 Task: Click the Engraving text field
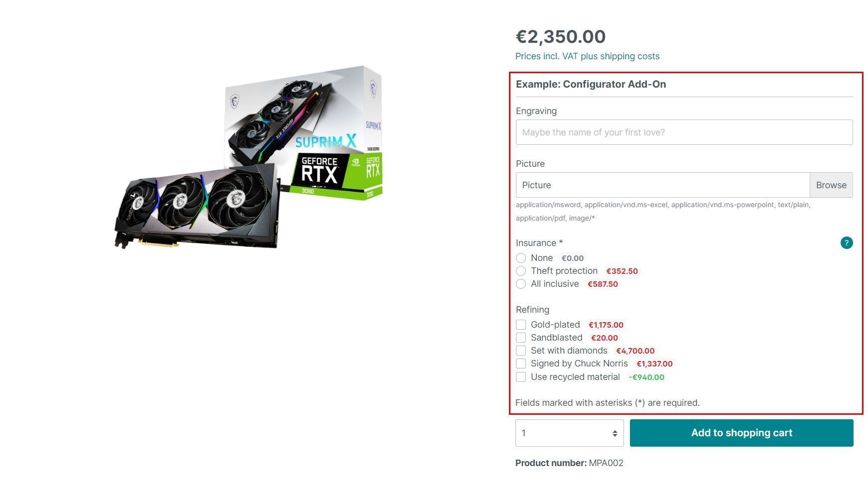click(x=684, y=132)
